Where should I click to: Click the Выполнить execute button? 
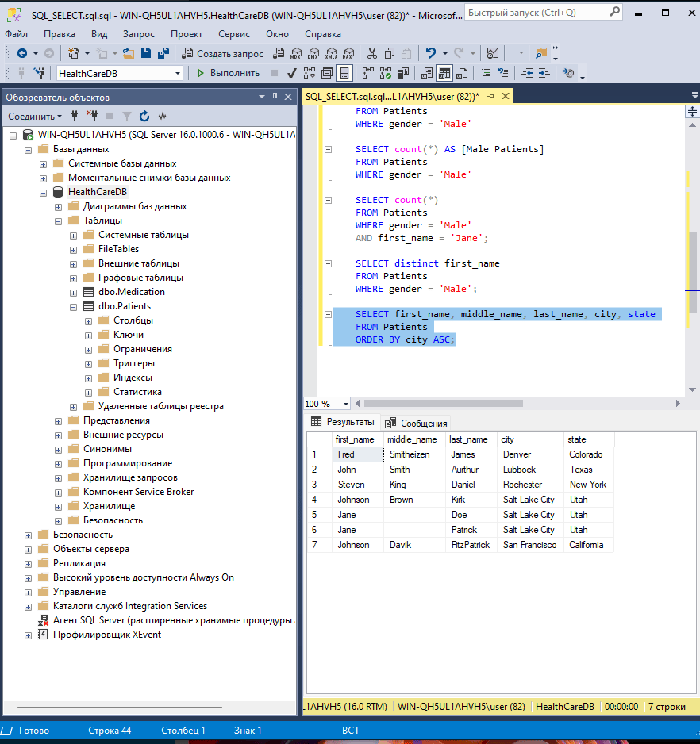click(228, 73)
